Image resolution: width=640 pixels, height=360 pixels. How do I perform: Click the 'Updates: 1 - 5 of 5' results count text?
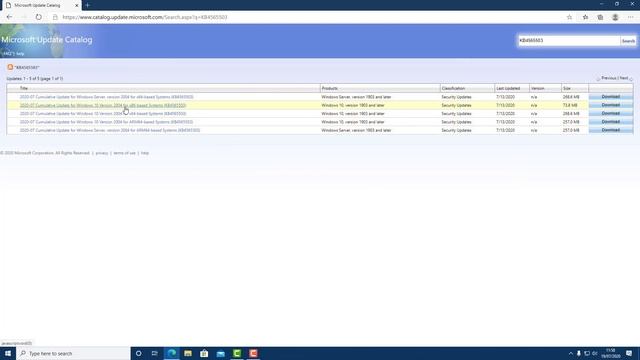pos(35,78)
